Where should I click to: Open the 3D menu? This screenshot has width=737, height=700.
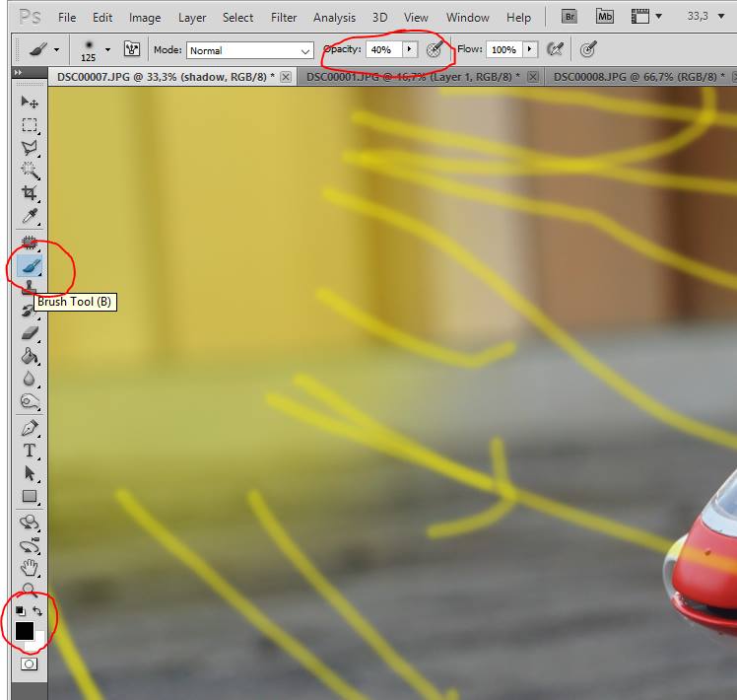pyautogui.click(x=379, y=18)
